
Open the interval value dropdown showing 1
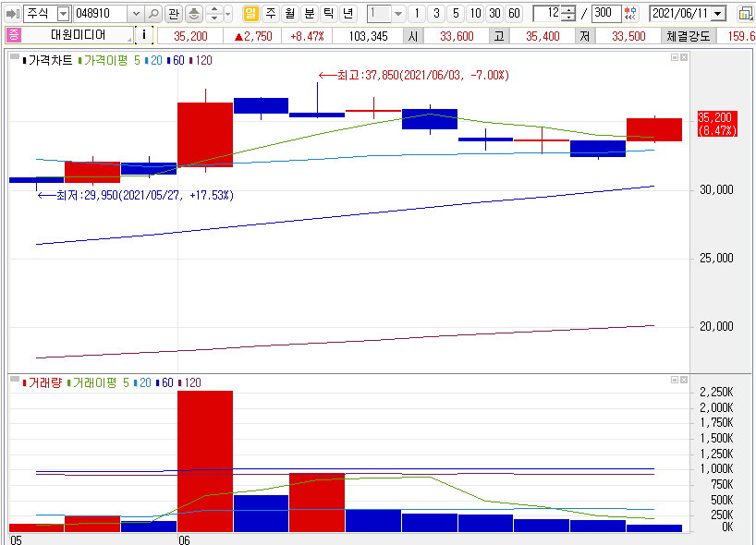[397, 14]
